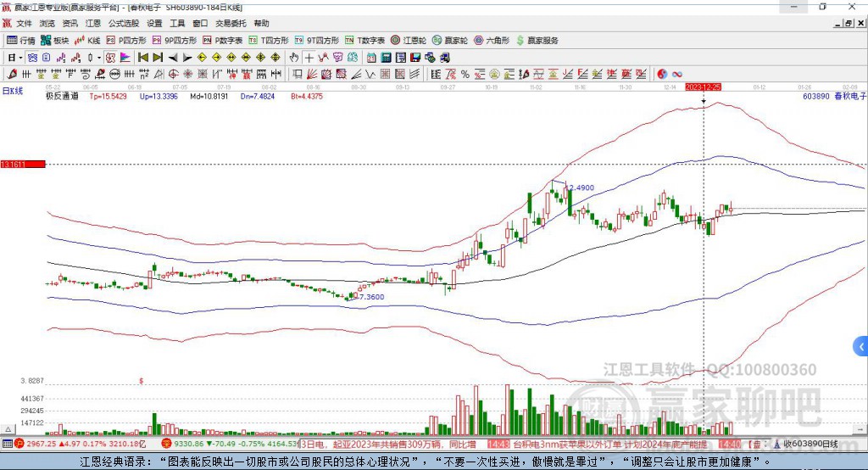The height and width of the screenshot is (470, 868).
Task: Toggle the zigzag trend line button
Action: point(323,58)
